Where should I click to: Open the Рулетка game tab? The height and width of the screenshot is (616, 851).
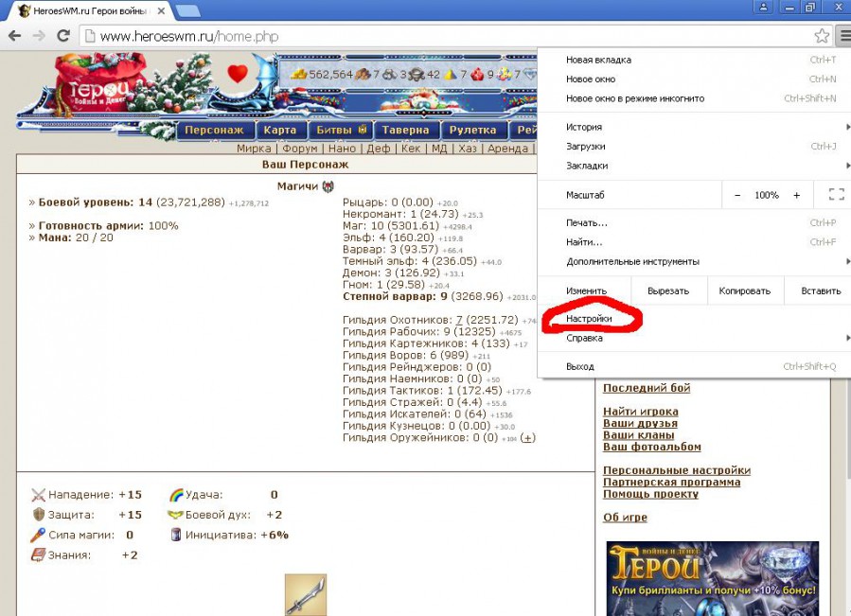point(473,130)
